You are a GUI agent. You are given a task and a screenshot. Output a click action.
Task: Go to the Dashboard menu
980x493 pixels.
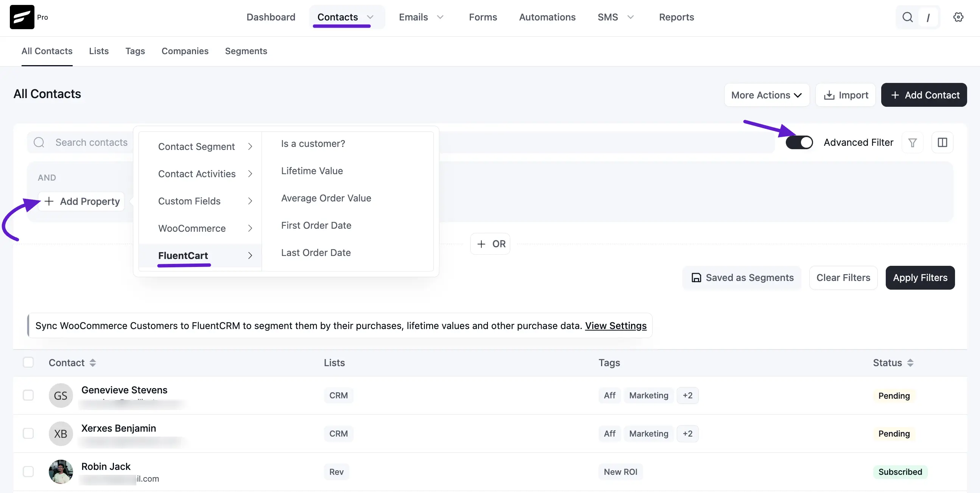271,17
